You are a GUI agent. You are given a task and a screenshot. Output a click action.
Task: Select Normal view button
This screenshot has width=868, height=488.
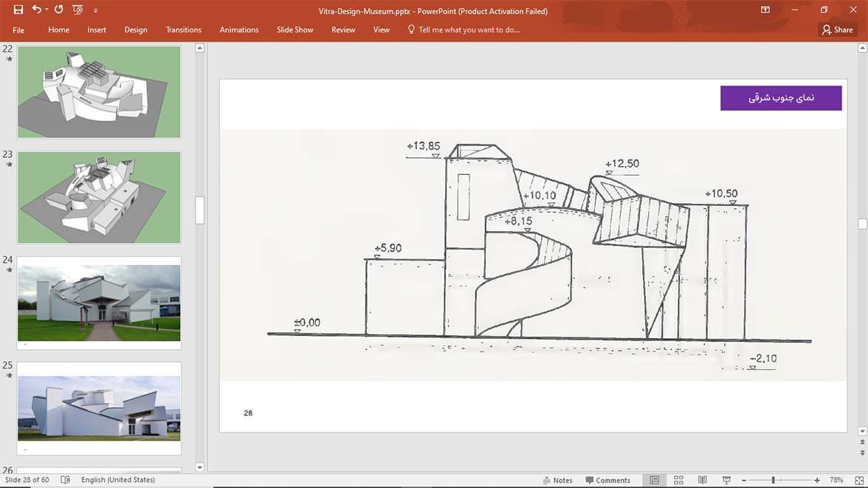(x=654, y=480)
